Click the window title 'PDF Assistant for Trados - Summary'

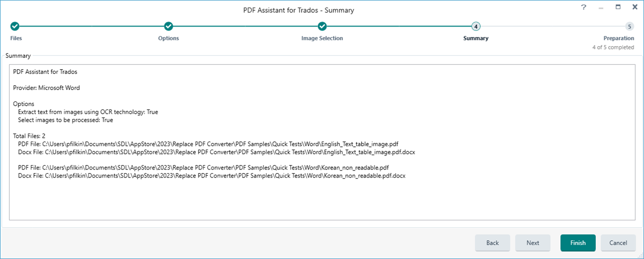tap(298, 10)
